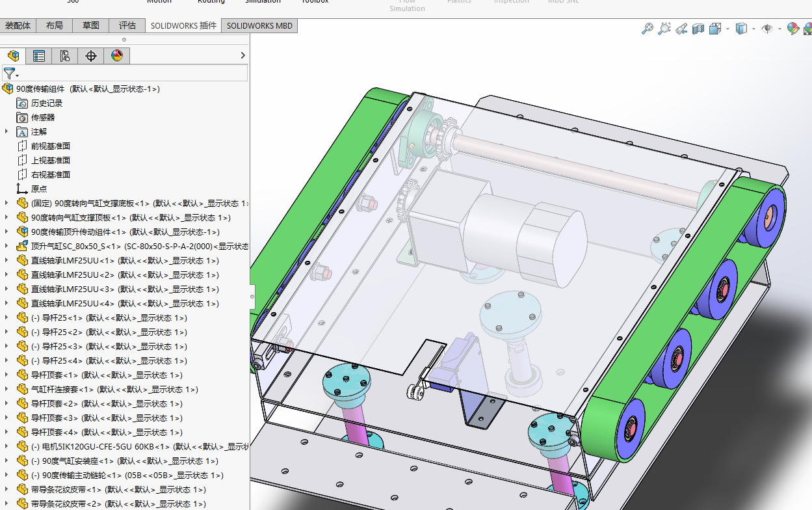The height and width of the screenshot is (510, 812).
Task: Click the Display Style cube icon
Action: tap(741, 29)
